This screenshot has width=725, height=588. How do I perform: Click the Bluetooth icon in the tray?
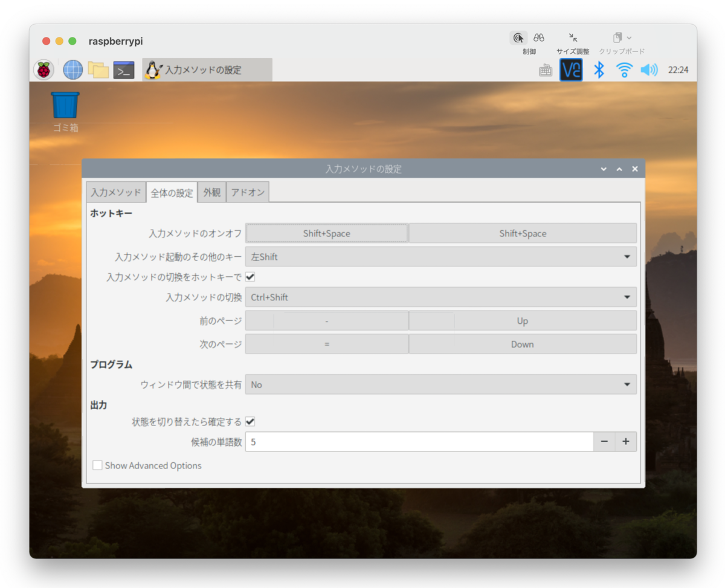pos(598,70)
